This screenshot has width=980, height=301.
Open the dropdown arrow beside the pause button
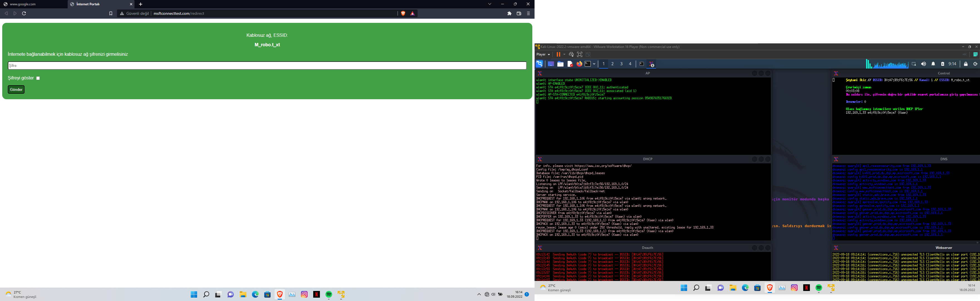[564, 54]
